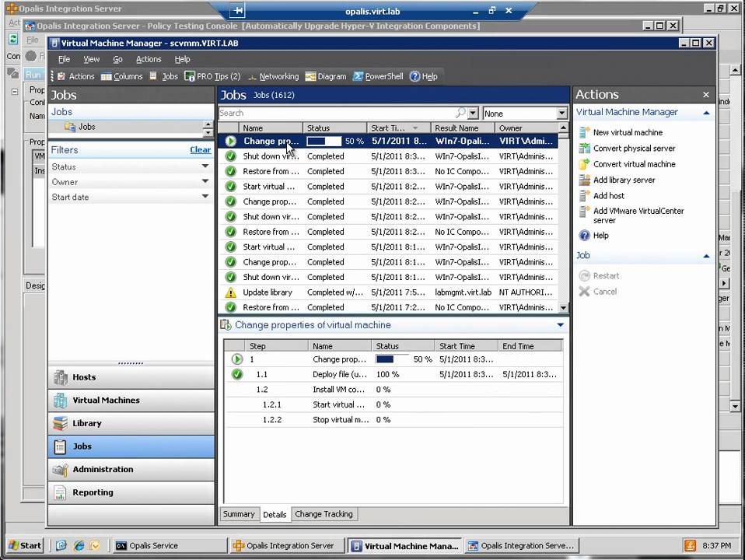Collapse the Change properties details pane
Viewport: 745px width, 560px height.
(560, 325)
